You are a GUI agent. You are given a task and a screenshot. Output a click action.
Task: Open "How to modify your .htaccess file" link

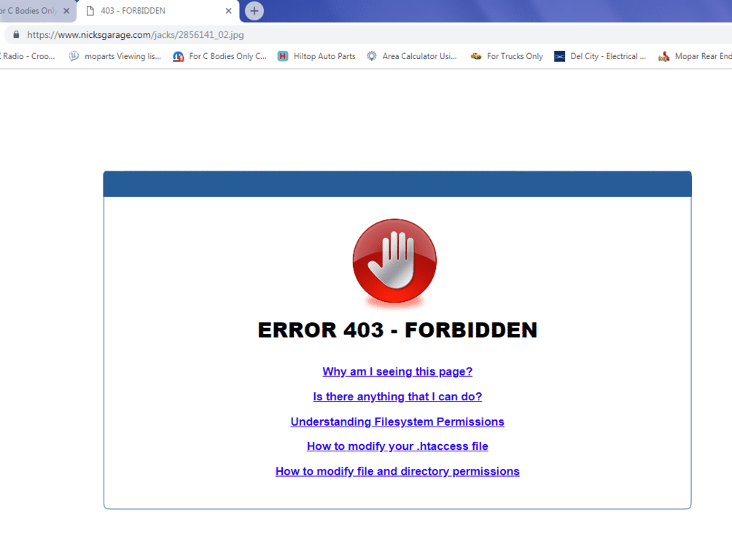pos(397,446)
